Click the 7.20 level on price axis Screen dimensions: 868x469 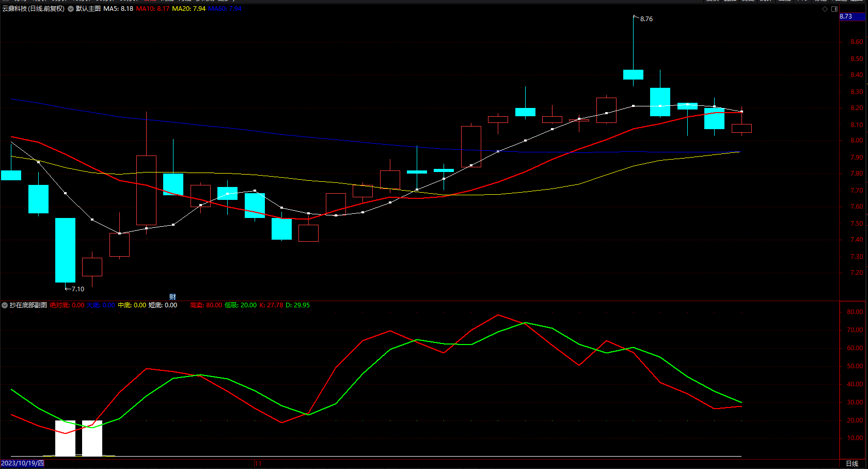857,273
